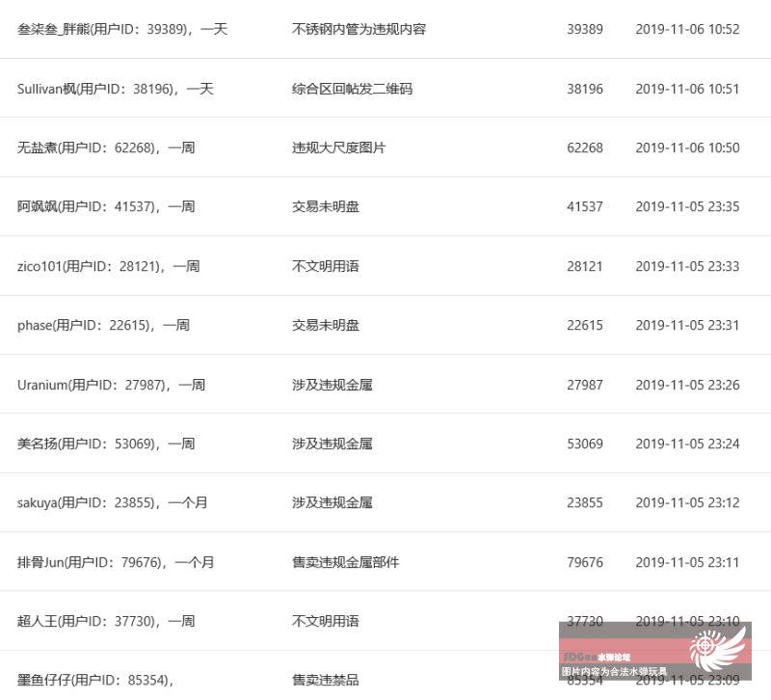This screenshot has width=771, height=700.
Task: Click the user entry Uranium
Action: (111, 385)
